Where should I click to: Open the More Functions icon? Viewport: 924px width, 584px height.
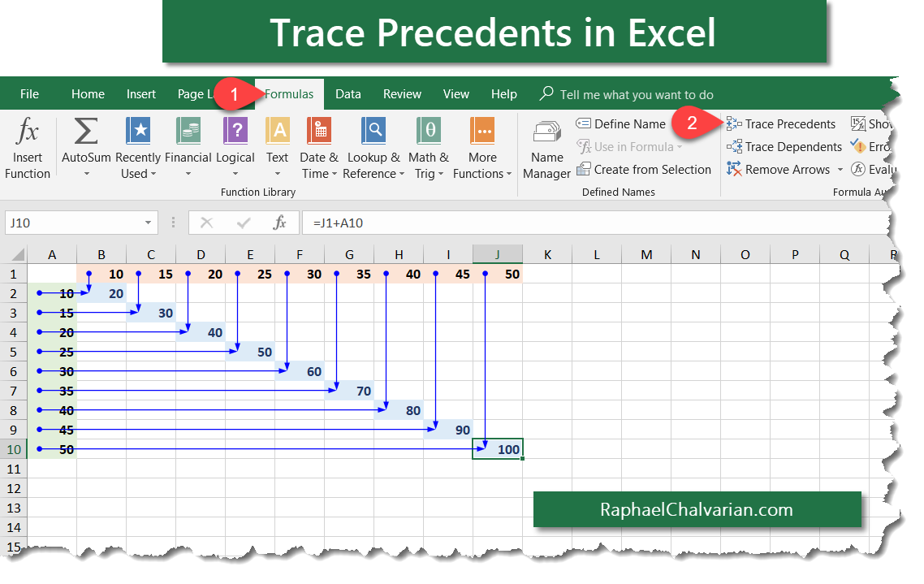pyautogui.click(x=482, y=130)
